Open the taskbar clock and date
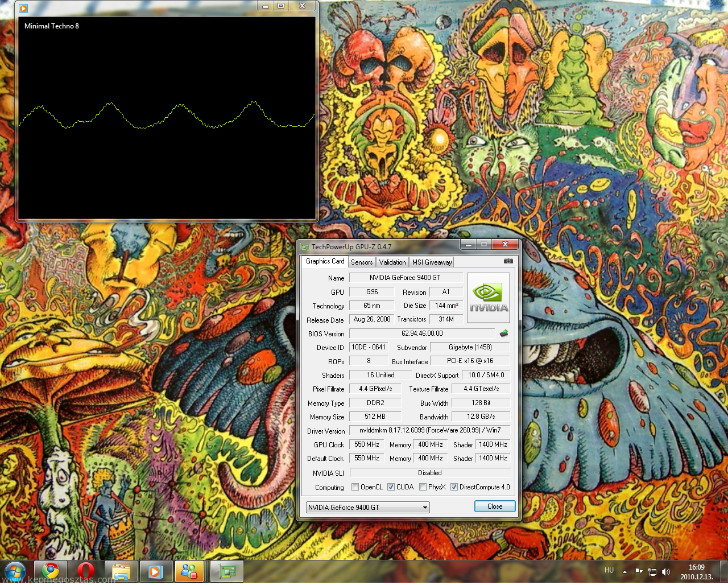The image size is (728, 585). point(697,572)
